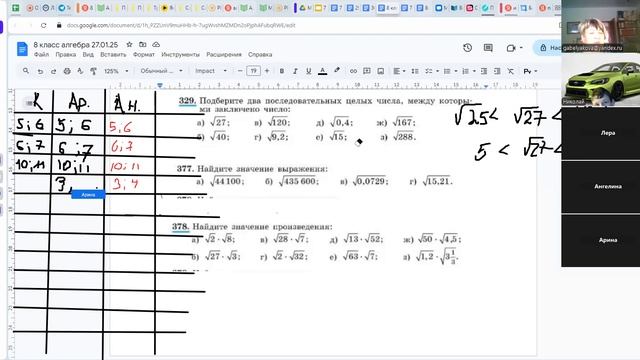The height and width of the screenshot is (360, 640).
Task: Pick a text color
Action: pos(322,71)
